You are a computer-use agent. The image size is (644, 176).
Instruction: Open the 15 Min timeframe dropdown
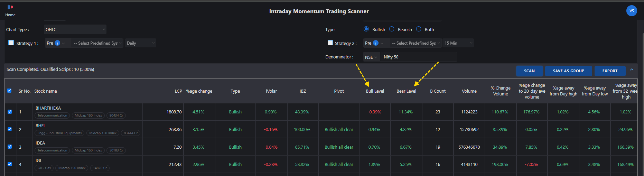tap(458, 43)
